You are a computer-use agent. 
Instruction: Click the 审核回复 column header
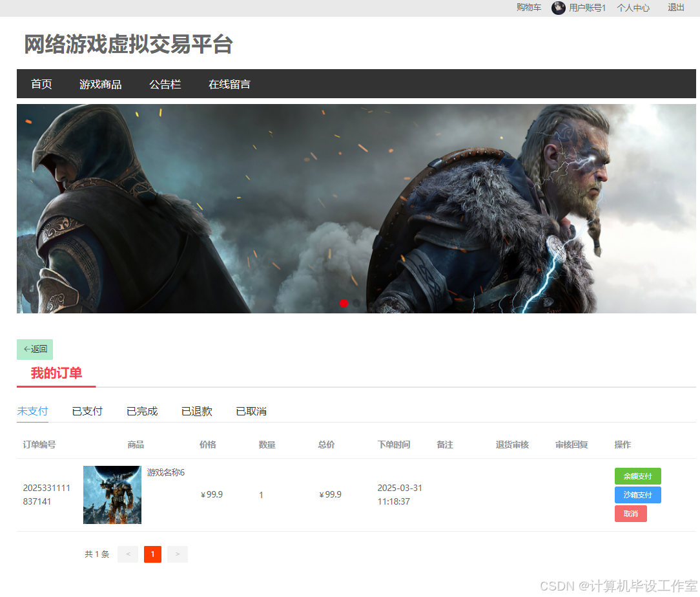[571, 445]
